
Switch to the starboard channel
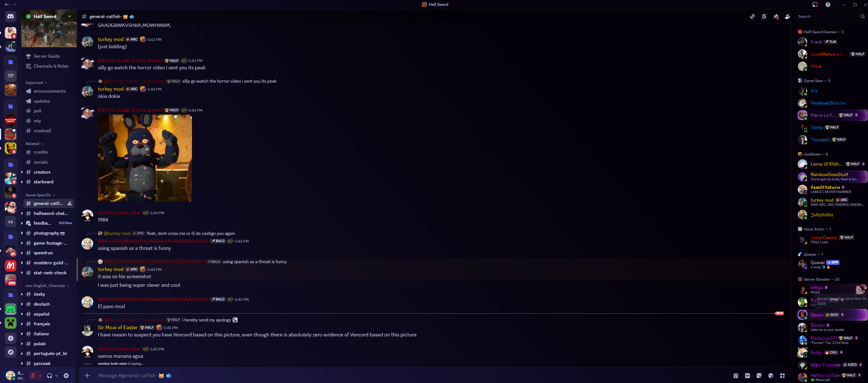click(x=49, y=182)
